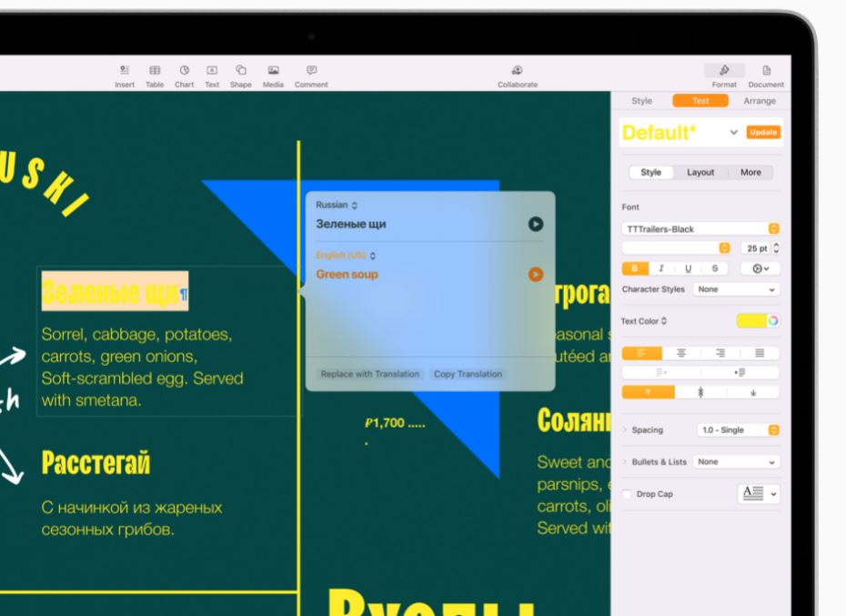Click the Sorrel, cabbage, potatoes description paragraph
846x616 pixels.
[x=143, y=367]
